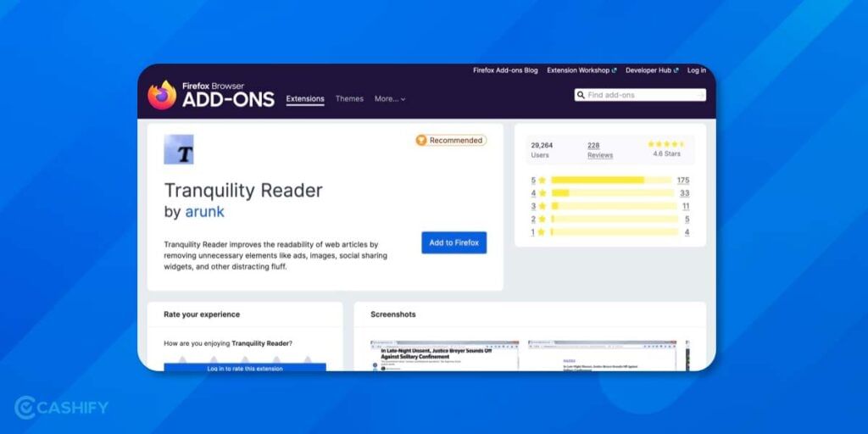Open author arunk's profile
Viewport: 868px width, 434px height.
coord(204,212)
